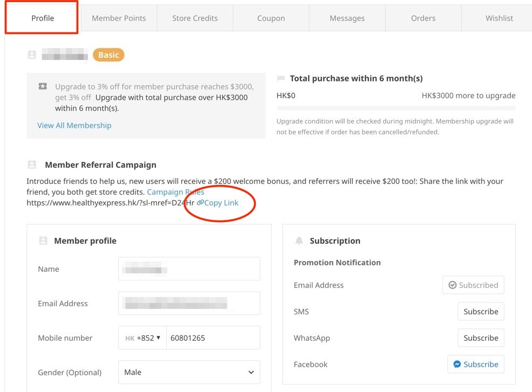Click the bell icon beside Subscription

tap(299, 241)
